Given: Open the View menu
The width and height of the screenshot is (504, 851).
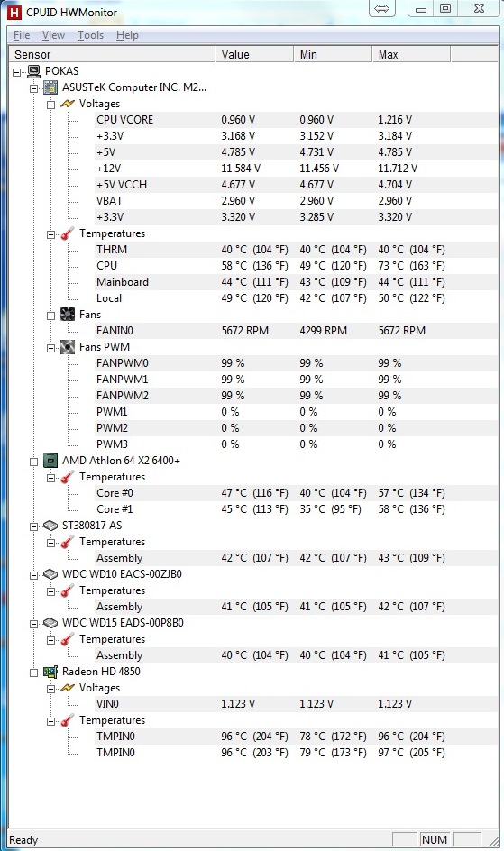Looking at the screenshot, I should [53, 35].
